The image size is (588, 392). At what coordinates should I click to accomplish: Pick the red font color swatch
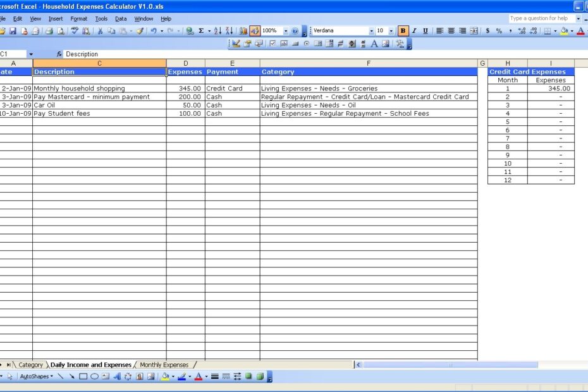coord(580,30)
